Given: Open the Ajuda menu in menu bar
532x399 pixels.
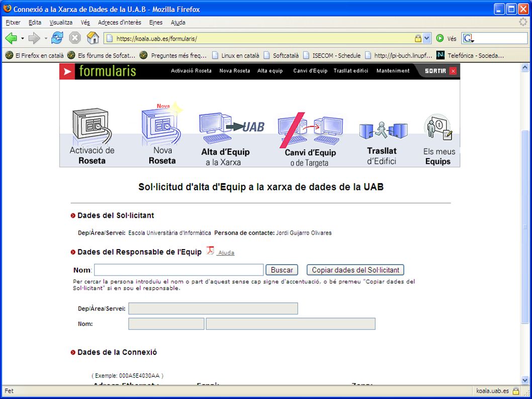Looking at the screenshot, I should (x=178, y=23).
